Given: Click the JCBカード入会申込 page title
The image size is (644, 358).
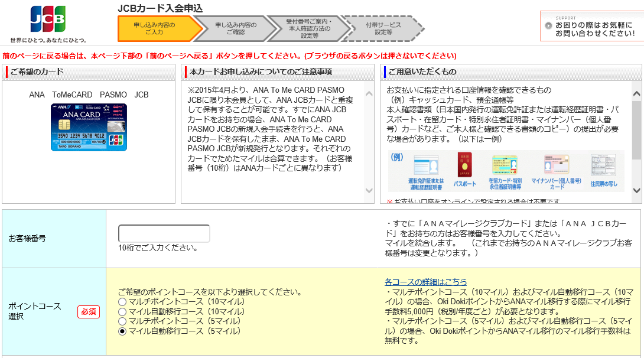Looking at the screenshot, I should tap(160, 8).
